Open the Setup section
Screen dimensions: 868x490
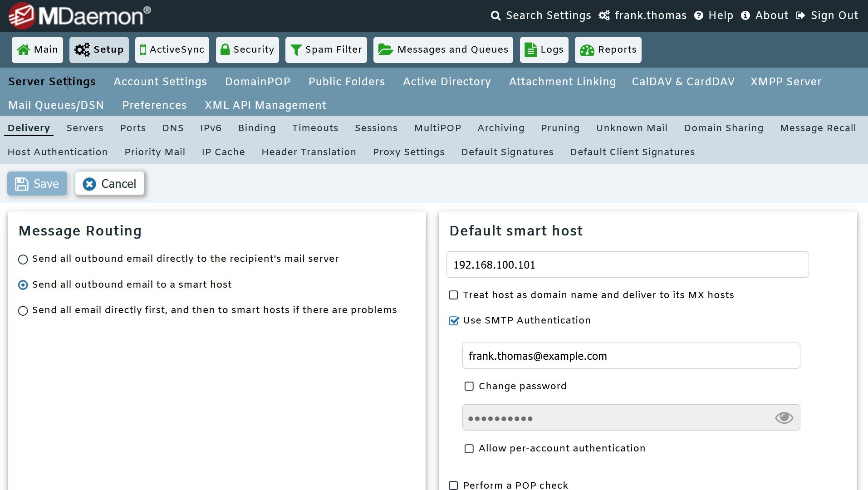99,49
